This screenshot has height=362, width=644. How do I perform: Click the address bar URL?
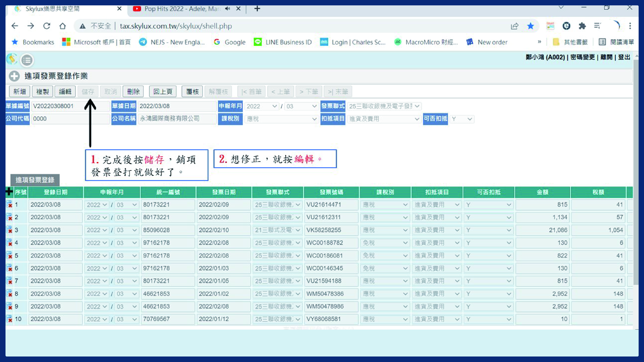[176, 26]
